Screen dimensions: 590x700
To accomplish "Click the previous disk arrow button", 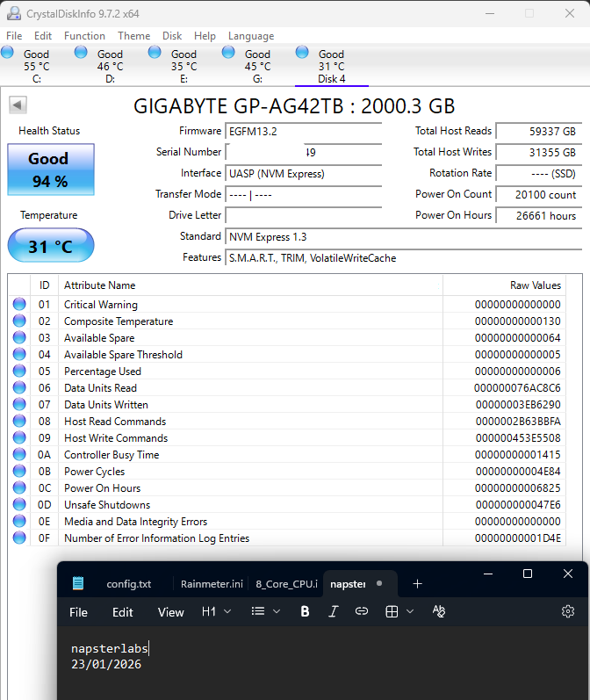I will click(x=17, y=105).
